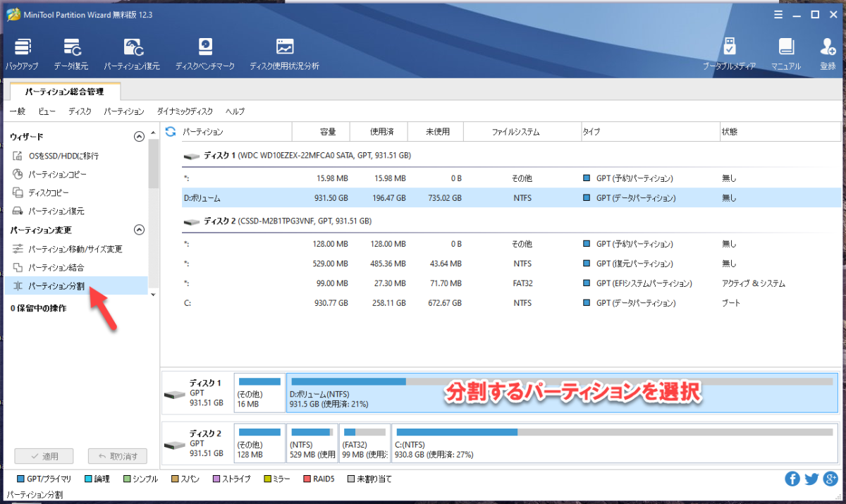Sort by the ファイルシステム column header
This screenshot has height=504, width=846.
522,132
